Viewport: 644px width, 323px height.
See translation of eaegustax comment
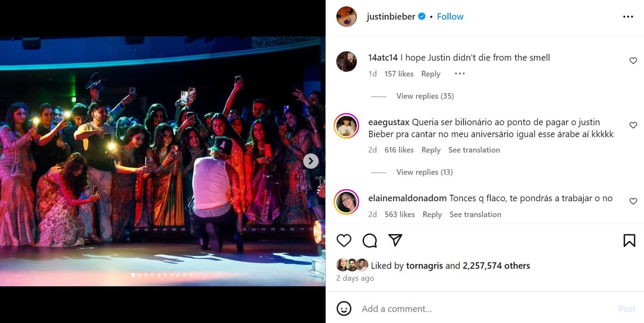coord(474,150)
